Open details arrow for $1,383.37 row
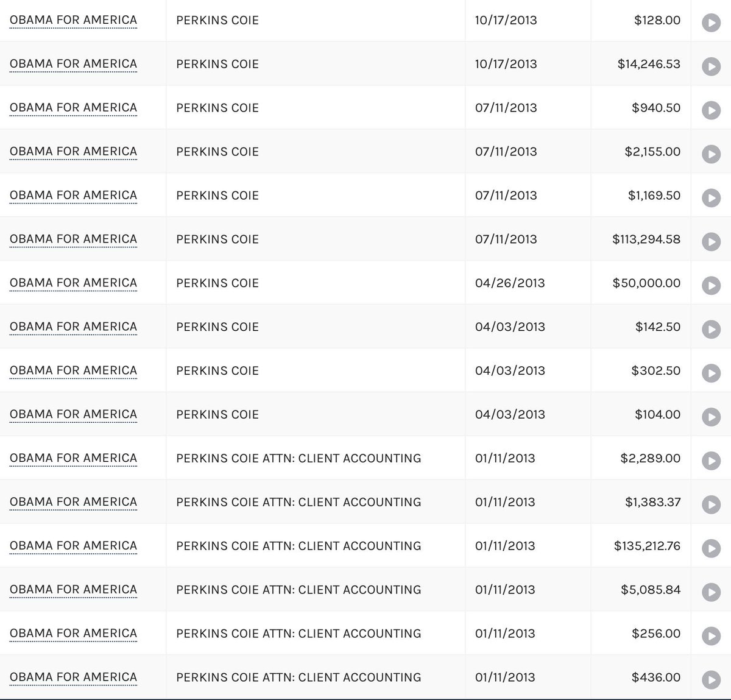 click(x=711, y=505)
